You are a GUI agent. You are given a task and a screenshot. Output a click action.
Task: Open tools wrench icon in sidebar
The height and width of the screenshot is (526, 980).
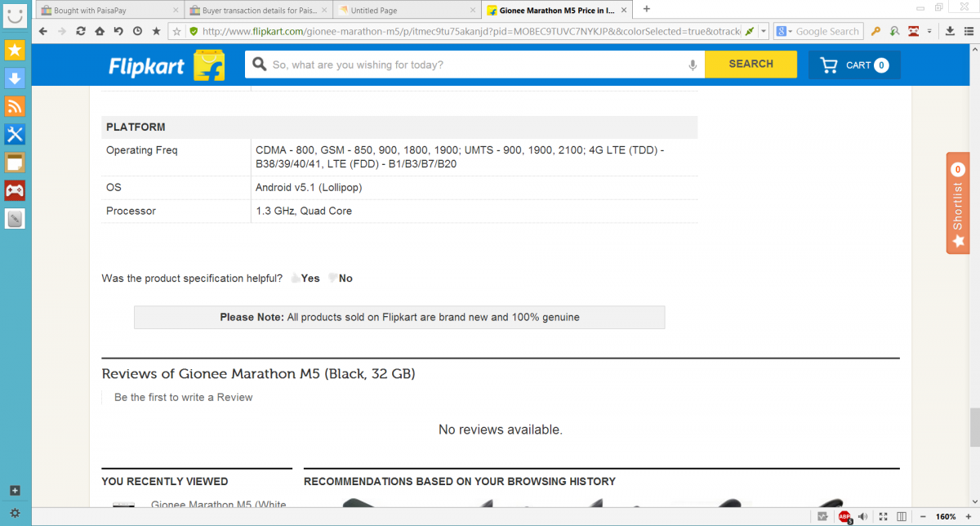pyautogui.click(x=15, y=134)
